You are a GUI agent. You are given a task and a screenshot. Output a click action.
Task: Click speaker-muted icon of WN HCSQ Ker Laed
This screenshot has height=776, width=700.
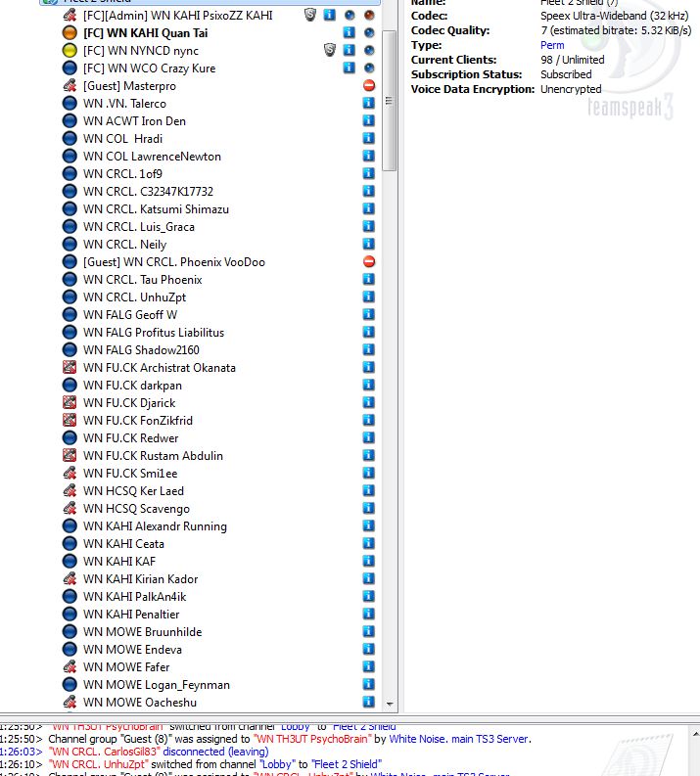(x=70, y=490)
